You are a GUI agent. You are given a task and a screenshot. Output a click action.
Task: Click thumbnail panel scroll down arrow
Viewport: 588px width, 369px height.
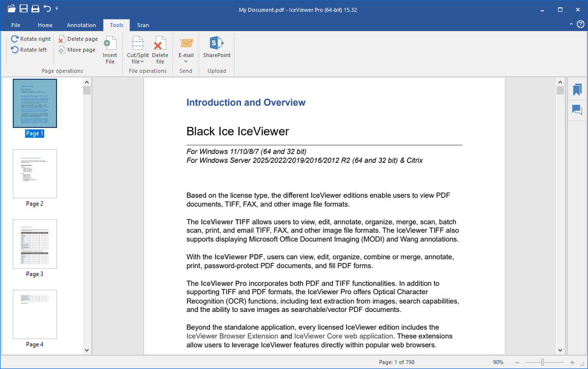(x=87, y=350)
